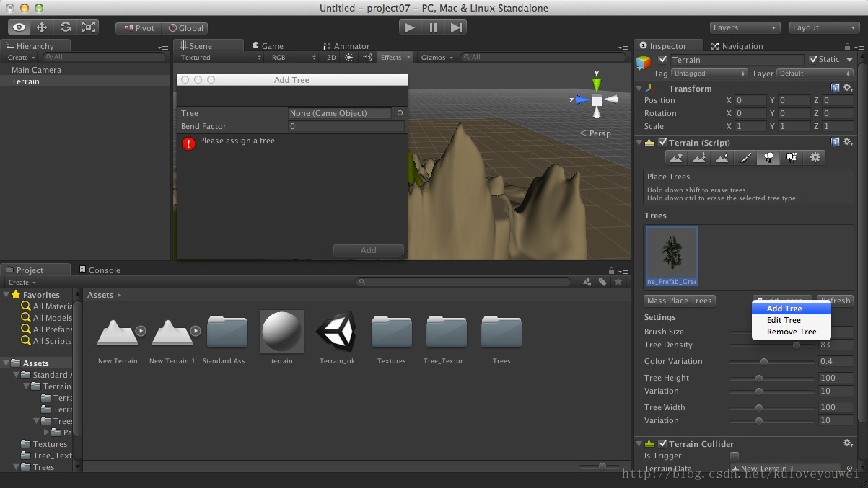Open the Layer Default dropdown

click(x=815, y=74)
